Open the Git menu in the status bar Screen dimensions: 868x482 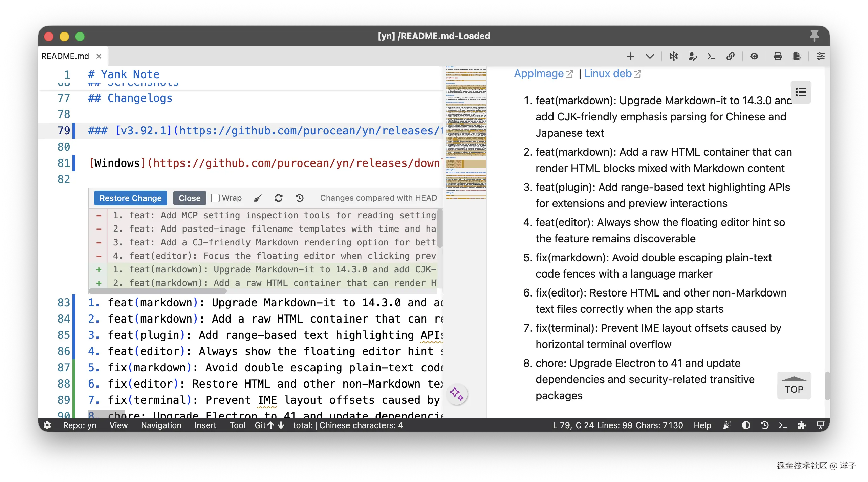pyautogui.click(x=269, y=425)
